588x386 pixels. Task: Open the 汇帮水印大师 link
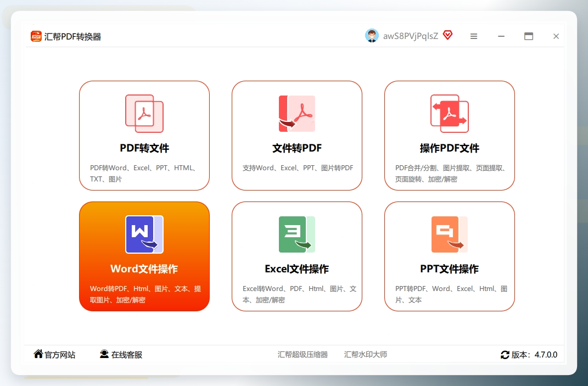[x=366, y=355]
